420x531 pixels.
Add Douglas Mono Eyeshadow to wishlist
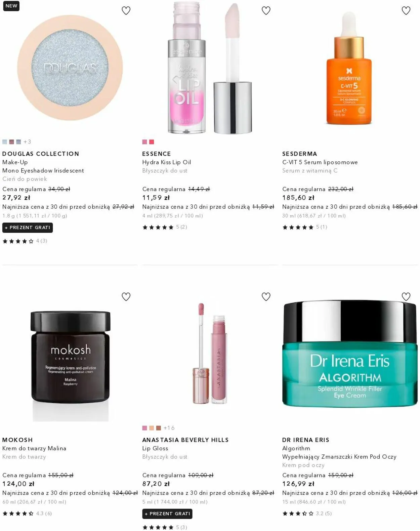(x=126, y=11)
